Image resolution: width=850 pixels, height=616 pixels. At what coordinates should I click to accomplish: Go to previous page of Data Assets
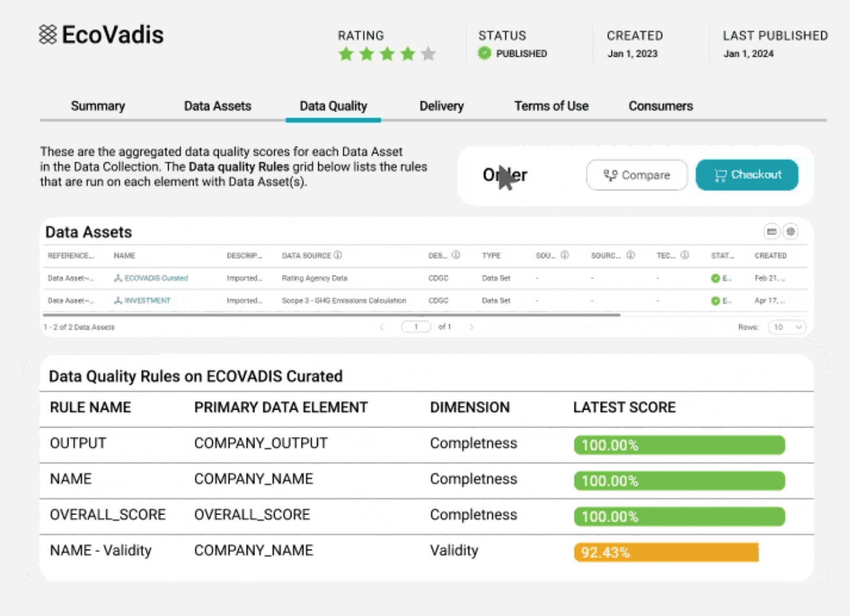tap(382, 327)
